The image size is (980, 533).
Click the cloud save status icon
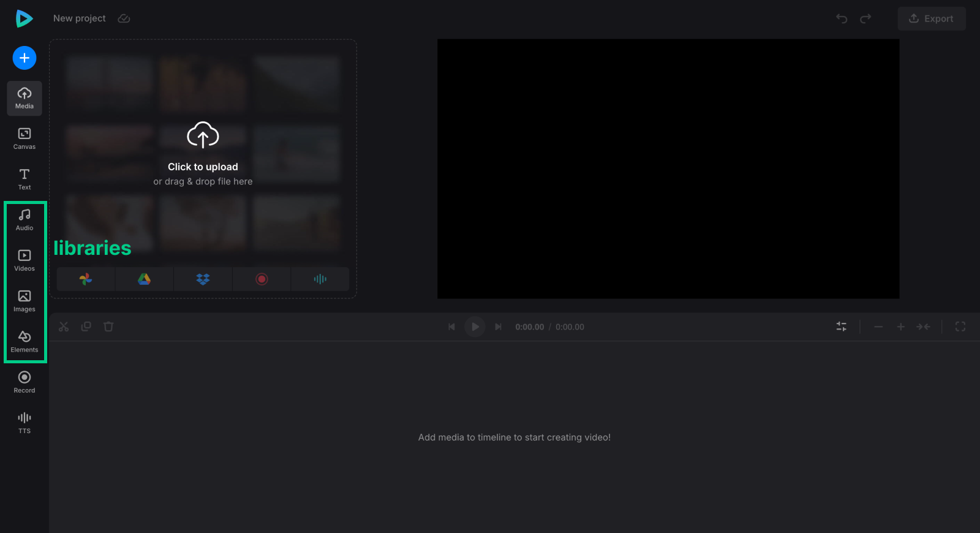(124, 18)
